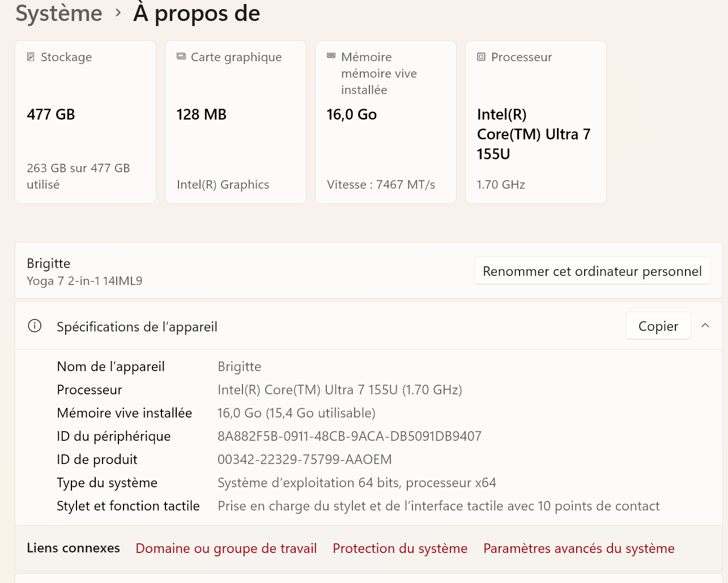Click Renommer cet ordinateur personnel
This screenshot has width=728, height=583.
pyautogui.click(x=592, y=271)
